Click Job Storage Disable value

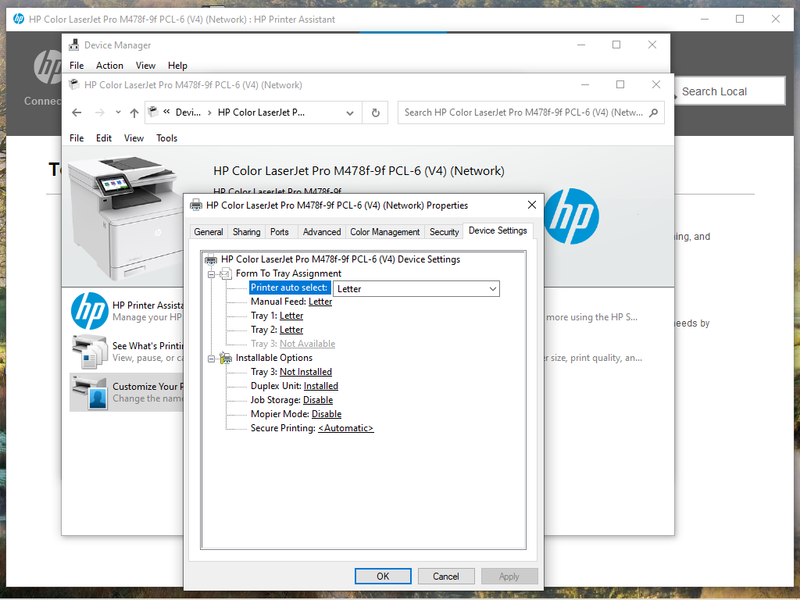click(318, 401)
